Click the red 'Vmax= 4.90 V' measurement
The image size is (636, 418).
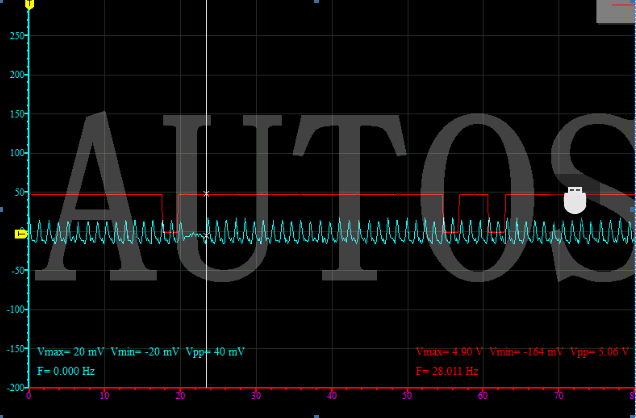point(449,352)
